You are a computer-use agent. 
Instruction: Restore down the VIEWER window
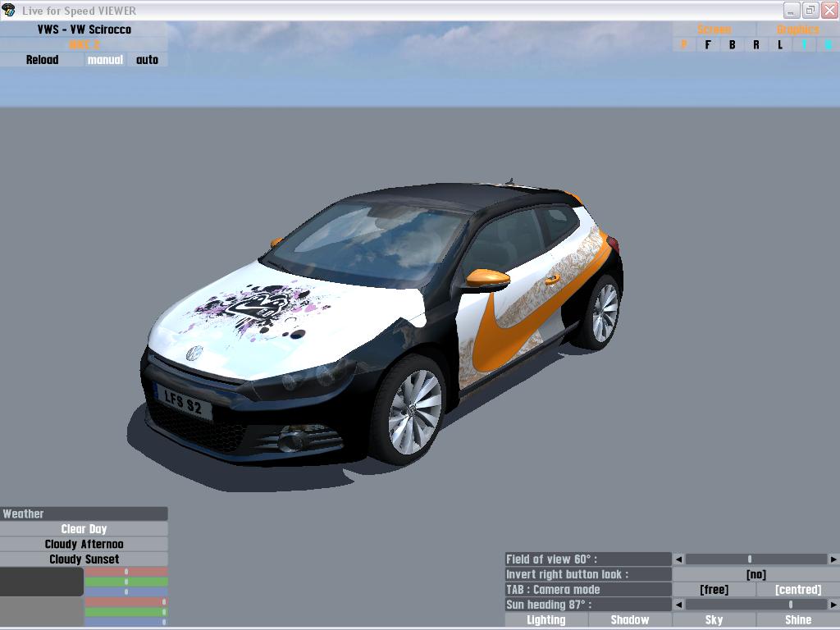[x=810, y=10]
